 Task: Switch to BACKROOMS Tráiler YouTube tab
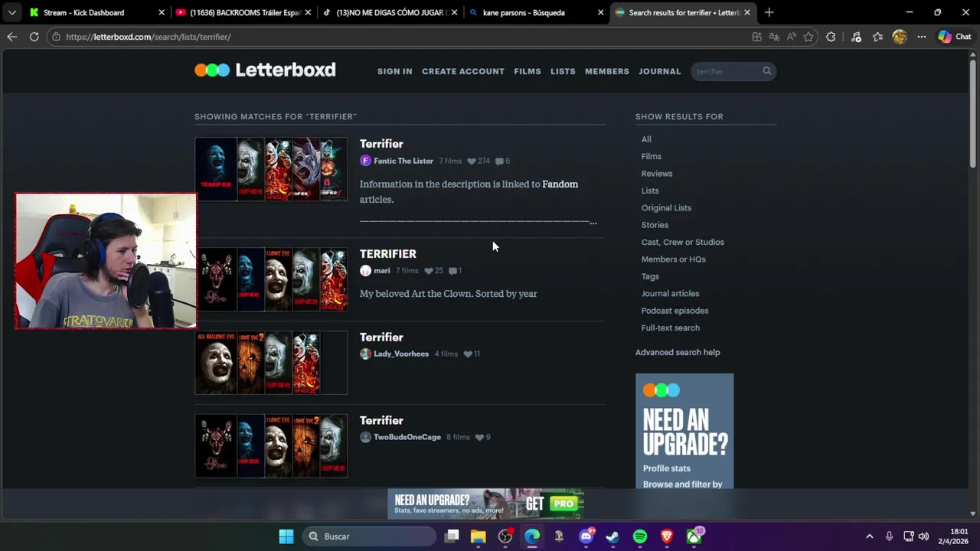(x=245, y=12)
